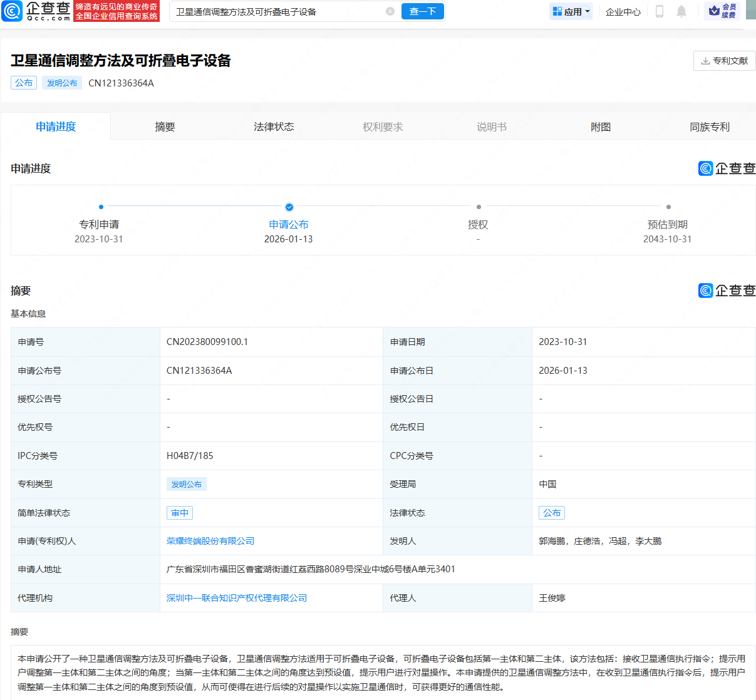Open the 荣耀终端股份有限公司 applicant link
This screenshot has height=700, width=756.
pyautogui.click(x=210, y=541)
